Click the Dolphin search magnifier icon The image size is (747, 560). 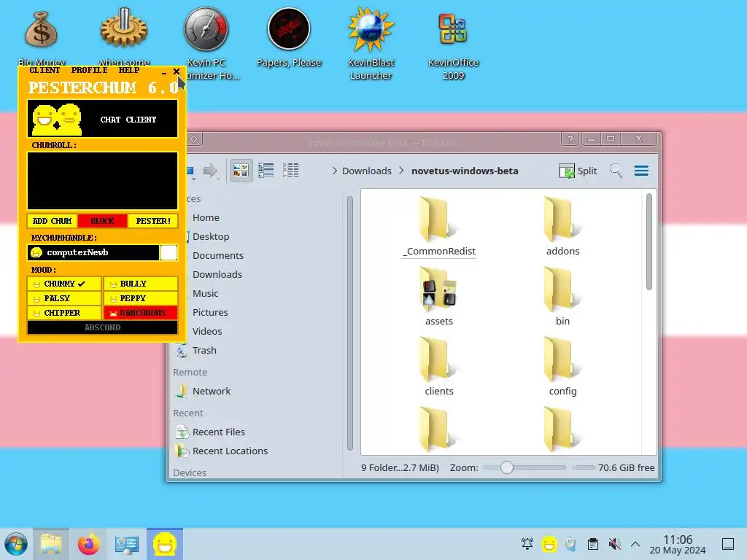(616, 171)
